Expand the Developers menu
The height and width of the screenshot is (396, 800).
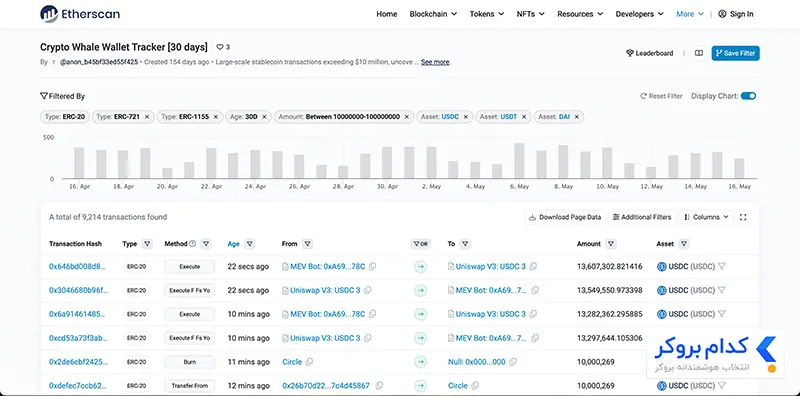640,14
